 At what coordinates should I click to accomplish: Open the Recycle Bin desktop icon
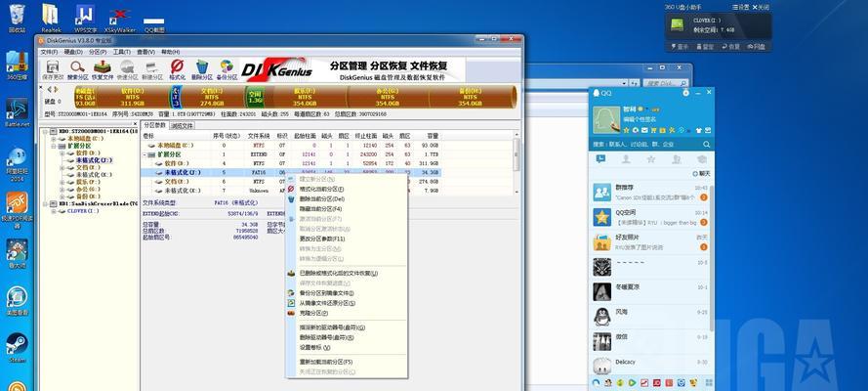point(17,18)
